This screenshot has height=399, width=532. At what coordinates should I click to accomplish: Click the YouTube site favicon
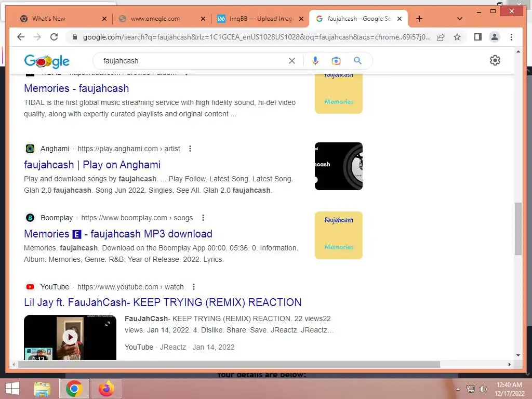tap(30, 287)
